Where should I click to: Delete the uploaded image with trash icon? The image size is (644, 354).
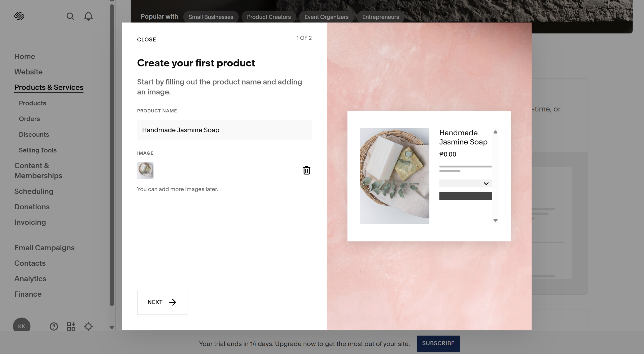click(306, 170)
